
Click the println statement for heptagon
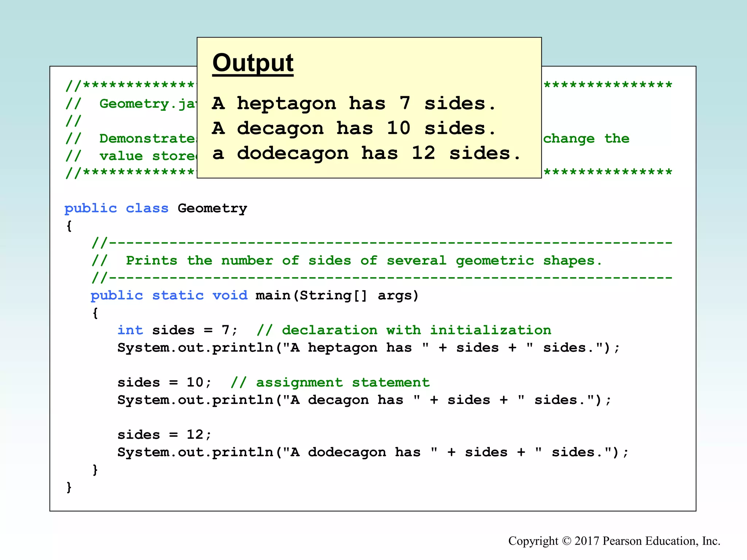click(x=368, y=348)
